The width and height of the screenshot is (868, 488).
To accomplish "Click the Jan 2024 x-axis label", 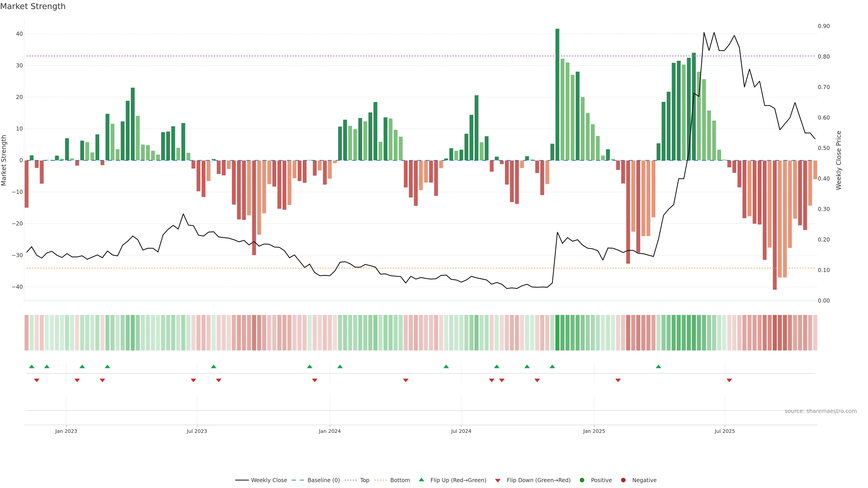I will (330, 431).
